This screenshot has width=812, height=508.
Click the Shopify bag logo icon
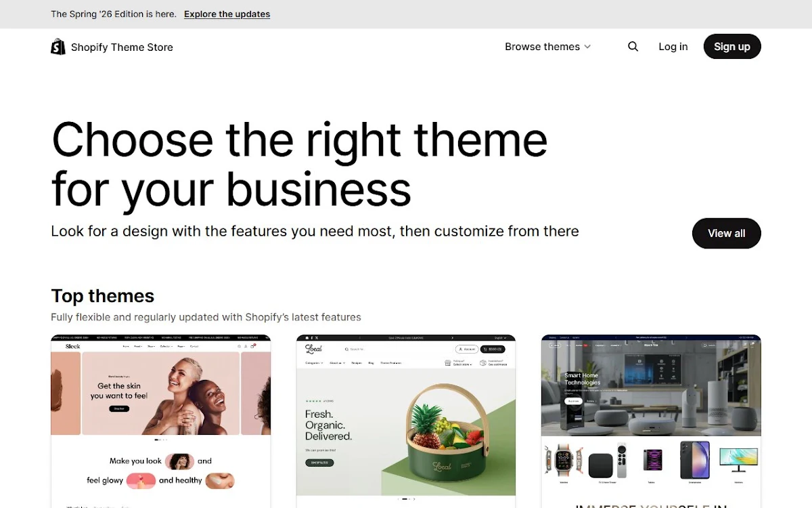point(58,47)
